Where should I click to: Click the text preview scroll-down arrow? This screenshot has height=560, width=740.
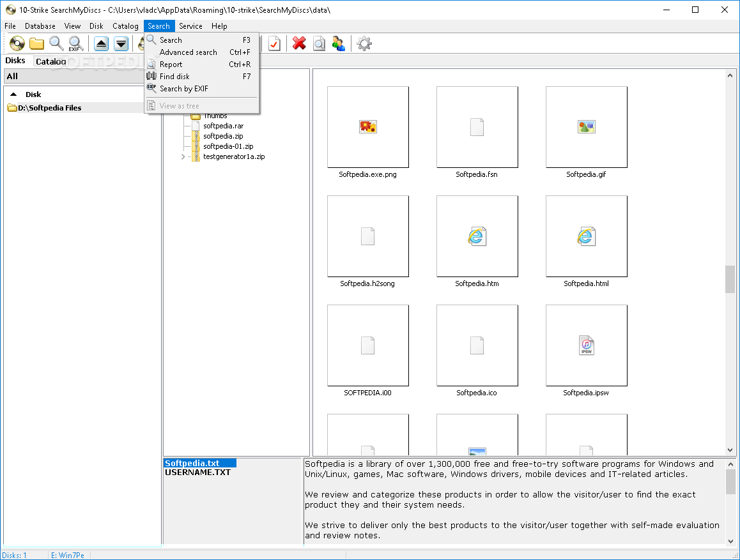click(730, 541)
